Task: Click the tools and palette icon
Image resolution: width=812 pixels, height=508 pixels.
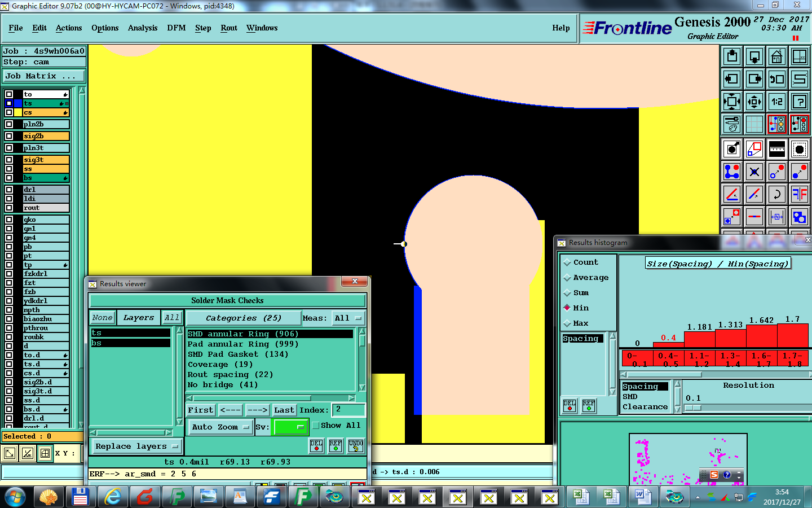Action: click(731, 124)
